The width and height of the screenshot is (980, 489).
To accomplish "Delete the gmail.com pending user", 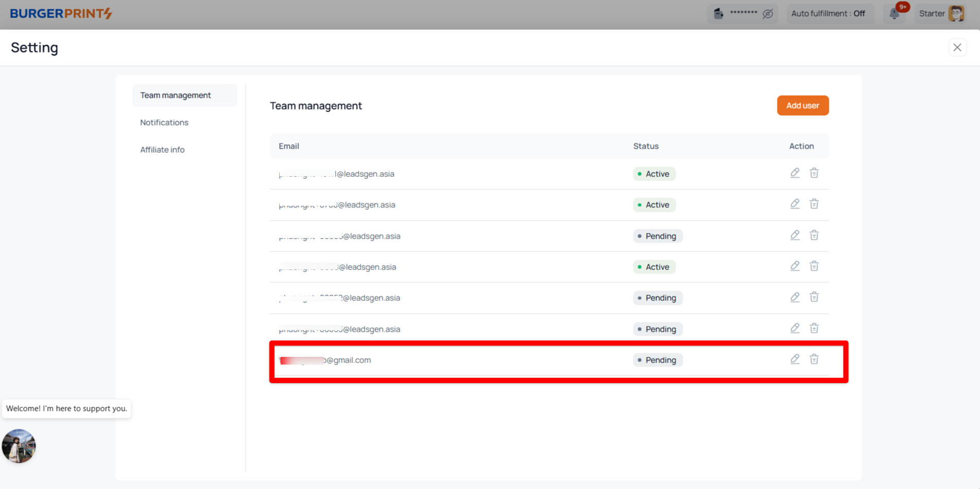I will pyautogui.click(x=814, y=359).
